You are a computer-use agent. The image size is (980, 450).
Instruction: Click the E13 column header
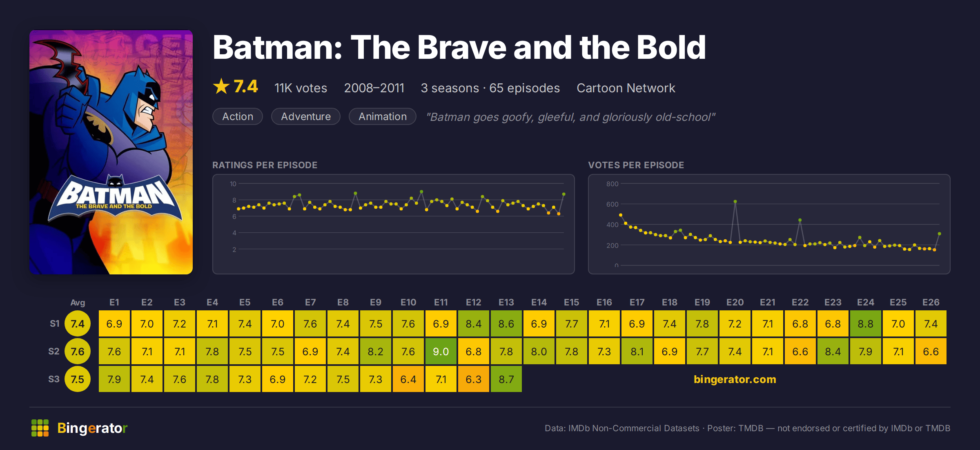click(x=506, y=302)
